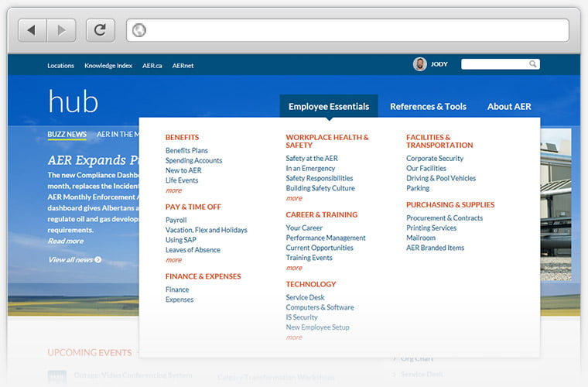Go to the AER.ca link

[x=152, y=66]
